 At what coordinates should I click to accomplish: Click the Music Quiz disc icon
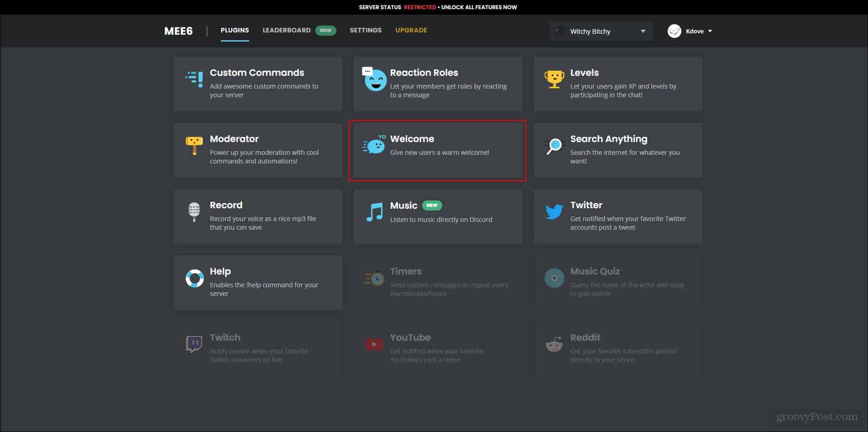click(554, 278)
